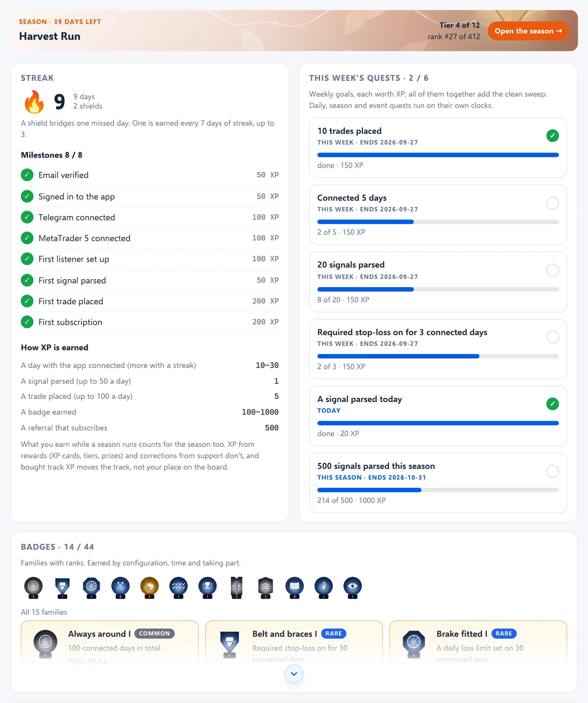
Task: Select the open book badge icon
Action: pyautogui.click(x=295, y=587)
